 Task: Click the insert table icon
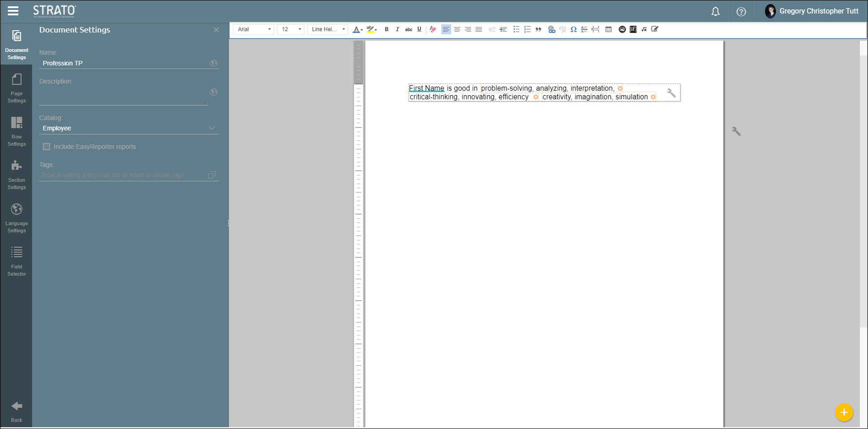[609, 29]
